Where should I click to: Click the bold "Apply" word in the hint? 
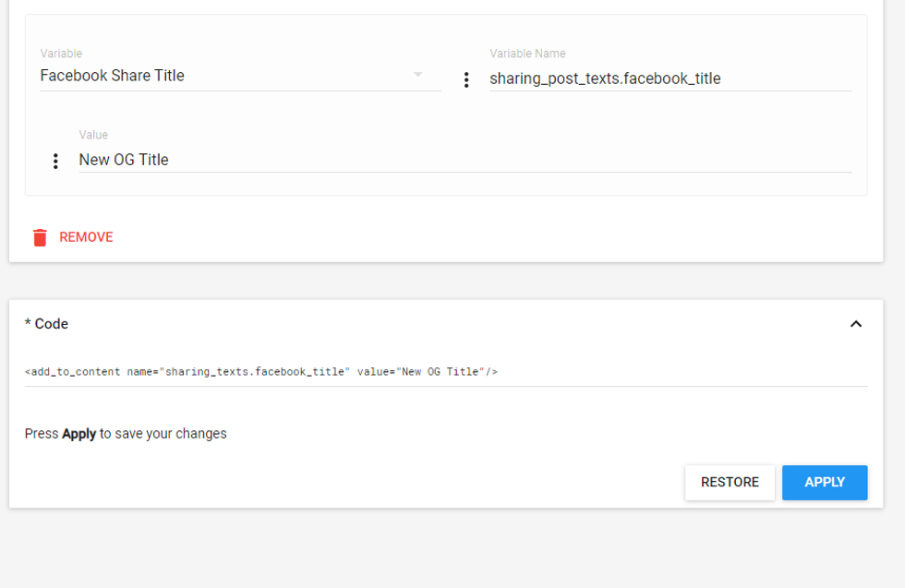(x=78, y=434)
